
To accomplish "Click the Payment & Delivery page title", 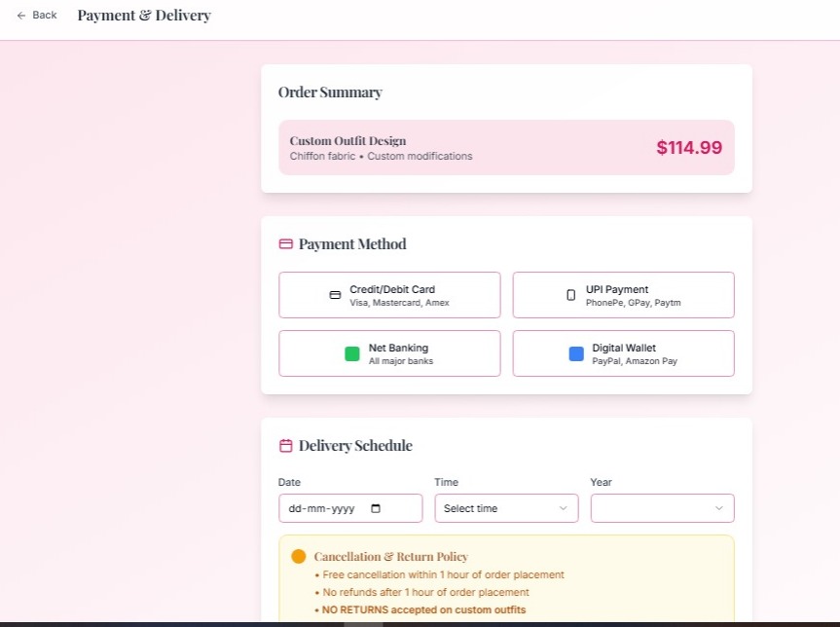I will [144, 16].
